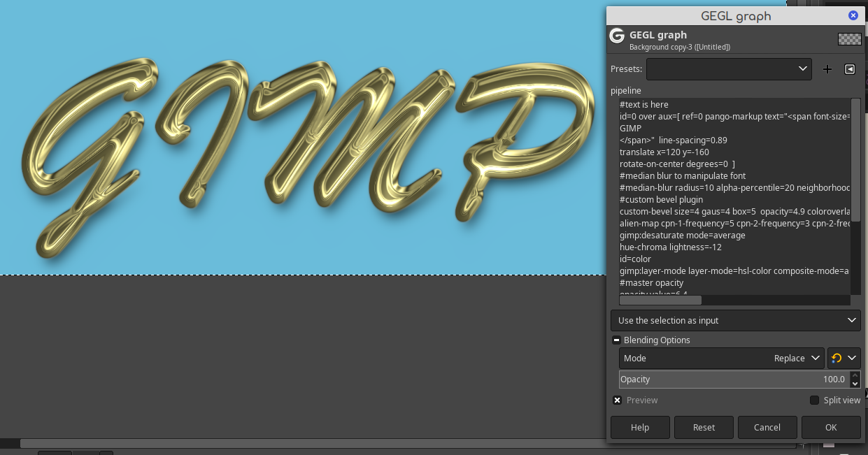868x455 pixels.
Task: Decrease opacity with the down stepper arrow
Action: click(x=855, y=384)
